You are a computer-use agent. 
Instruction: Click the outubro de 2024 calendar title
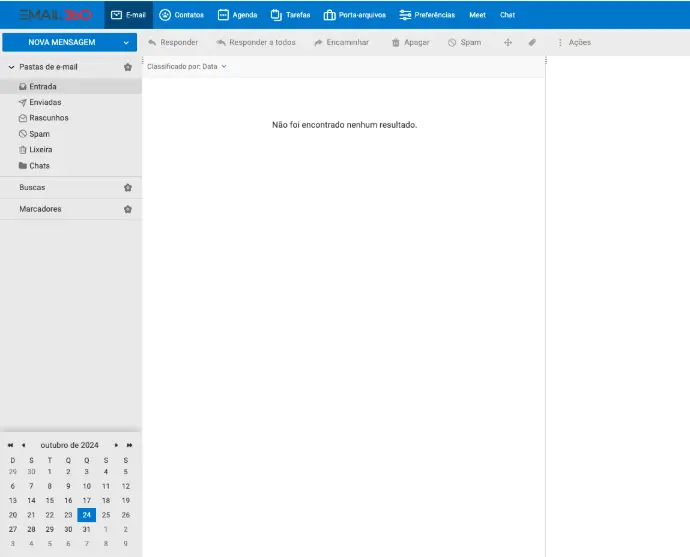point(70,445)
